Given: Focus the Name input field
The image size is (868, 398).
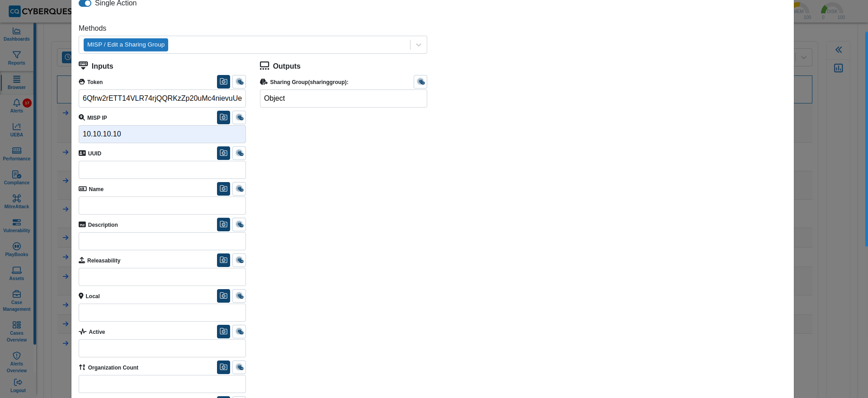Looking at the screenshot, I should click(162, 206).
